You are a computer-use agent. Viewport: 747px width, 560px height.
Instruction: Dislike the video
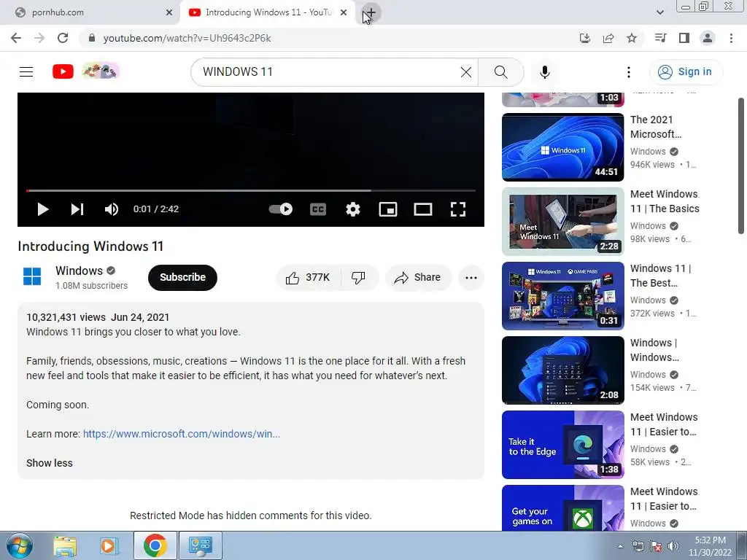click(x=358, y=278)
